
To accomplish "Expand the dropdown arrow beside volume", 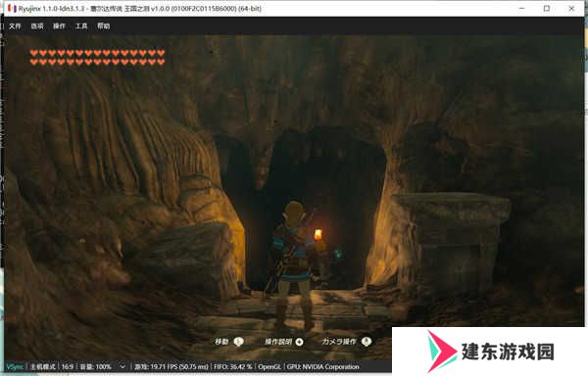I will tap(122, 367).
